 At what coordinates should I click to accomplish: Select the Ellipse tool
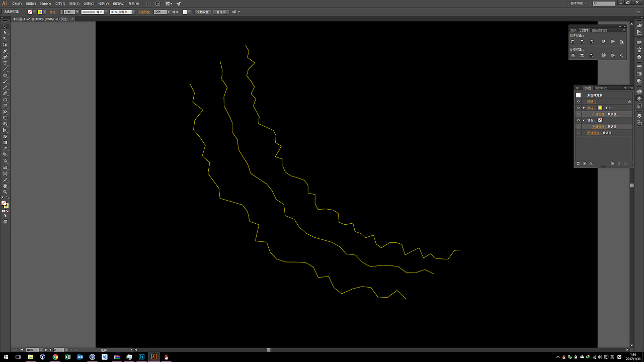(x=5, y=75)
